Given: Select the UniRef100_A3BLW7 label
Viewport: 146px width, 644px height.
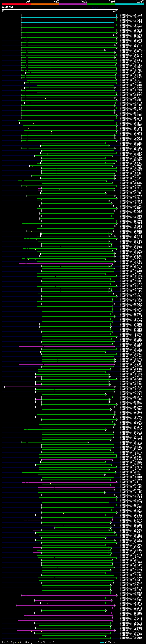Looking at the screenshot, I should click(131, 88).
